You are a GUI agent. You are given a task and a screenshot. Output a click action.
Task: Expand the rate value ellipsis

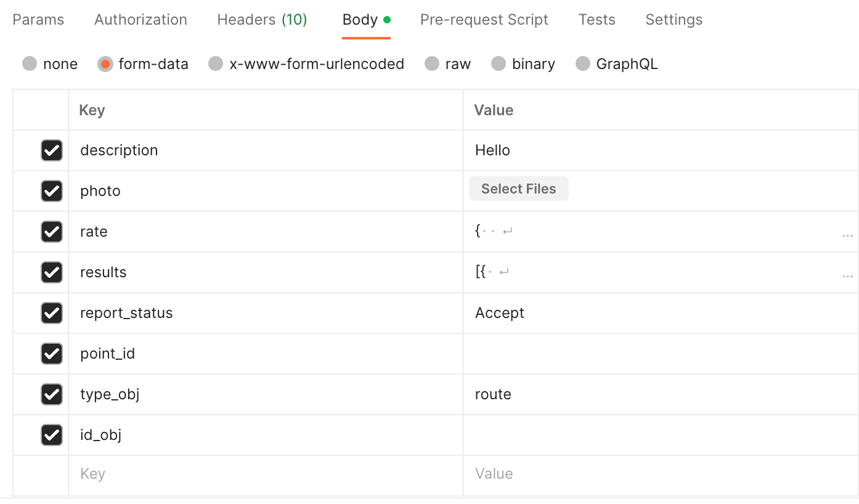coord(847,235)
